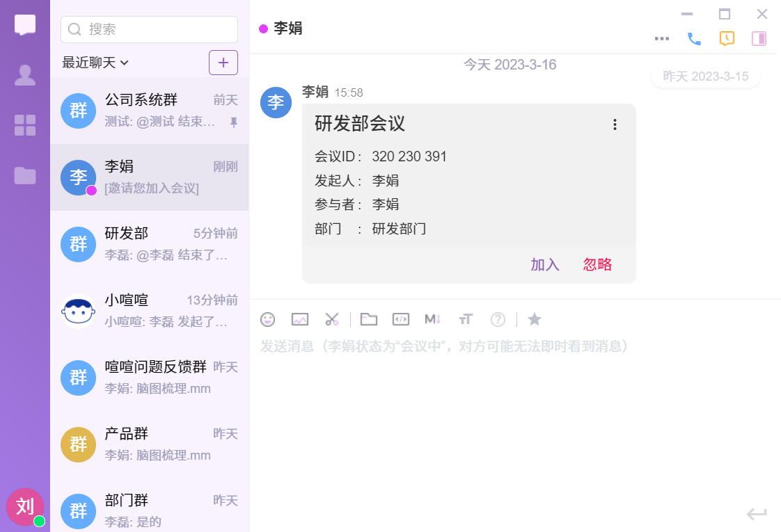Image resolution: width=781 pixels, height=532 pixels.
Task: Insert an emoji into the message
Action: pos(267,319)
